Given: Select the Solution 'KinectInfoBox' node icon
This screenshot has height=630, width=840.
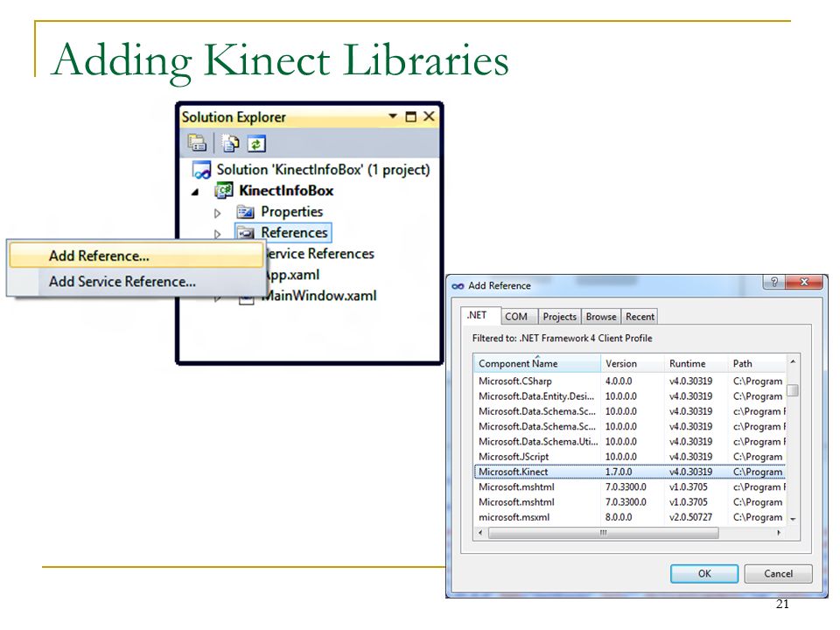Looking at the screenshot, I should (x=201, y=171).
